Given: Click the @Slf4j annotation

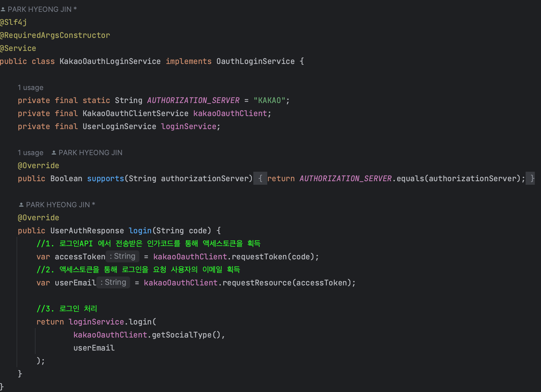Looking at the screenshot, I should pos(13,23).
